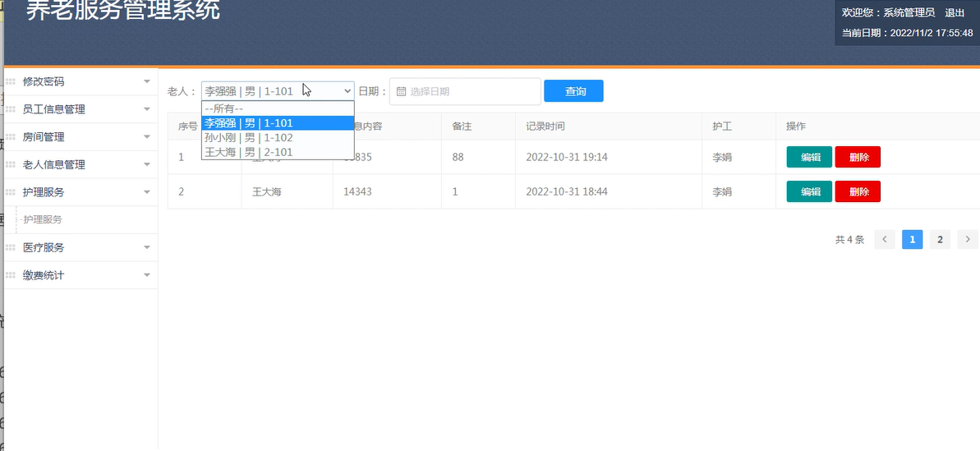This screenshot has height=451, width=980.
Task: Go to page 2
Action: click(x=940, y=239)
